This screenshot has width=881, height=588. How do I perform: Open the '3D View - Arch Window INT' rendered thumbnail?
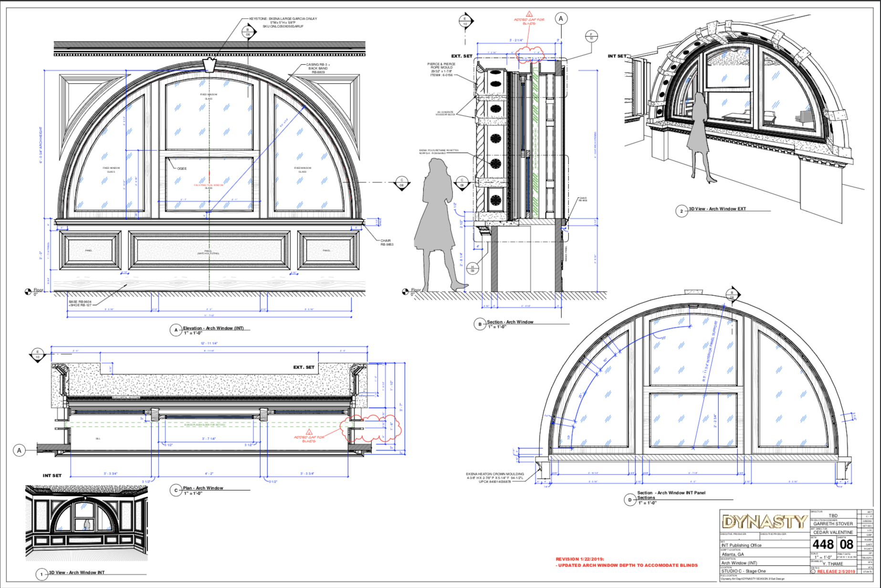pyautogui.click(x=86, y=523)
